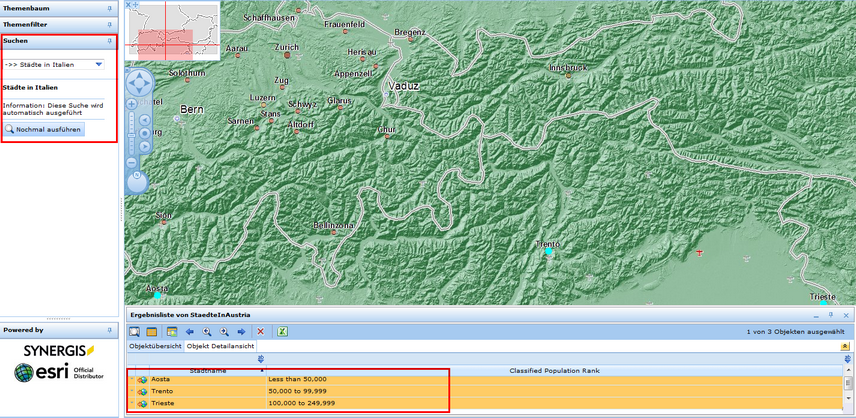Click the Nochmal ausführen button
Screen dimensions: 856x418
[x=44, y=130]
